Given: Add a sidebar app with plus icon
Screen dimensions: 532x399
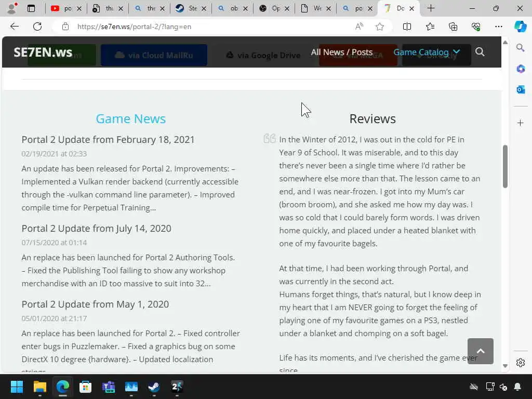Looking at the screenshot, I should pyautogui.click(x=521, y=123).
